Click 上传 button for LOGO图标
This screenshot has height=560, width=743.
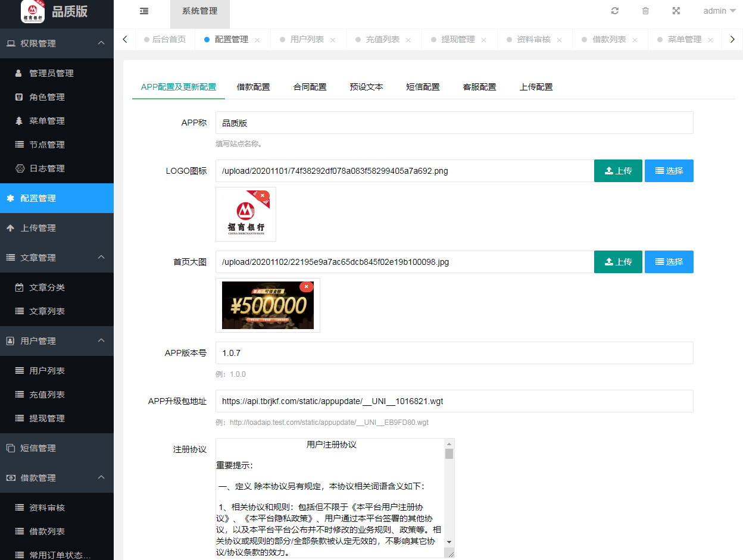[618, 171]
